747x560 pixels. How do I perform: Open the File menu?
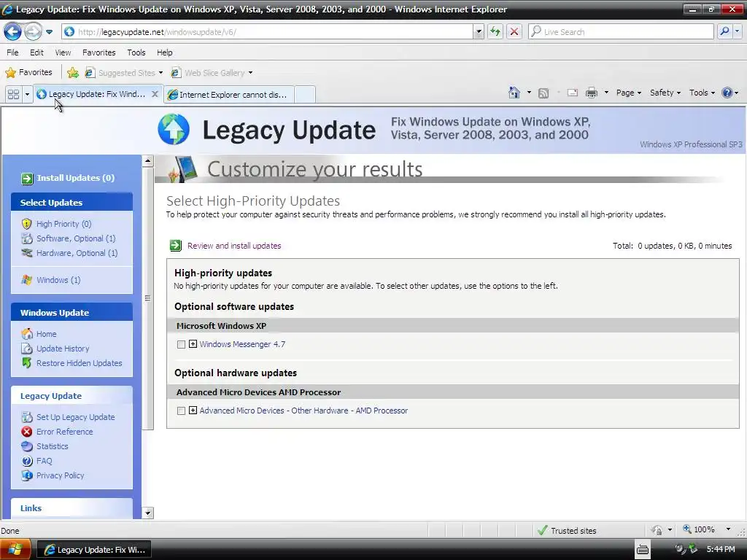click(13, 52)
